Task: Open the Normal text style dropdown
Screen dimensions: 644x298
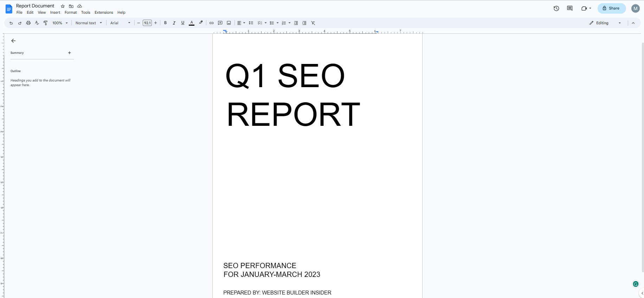Action: click(x=89, y=23)
